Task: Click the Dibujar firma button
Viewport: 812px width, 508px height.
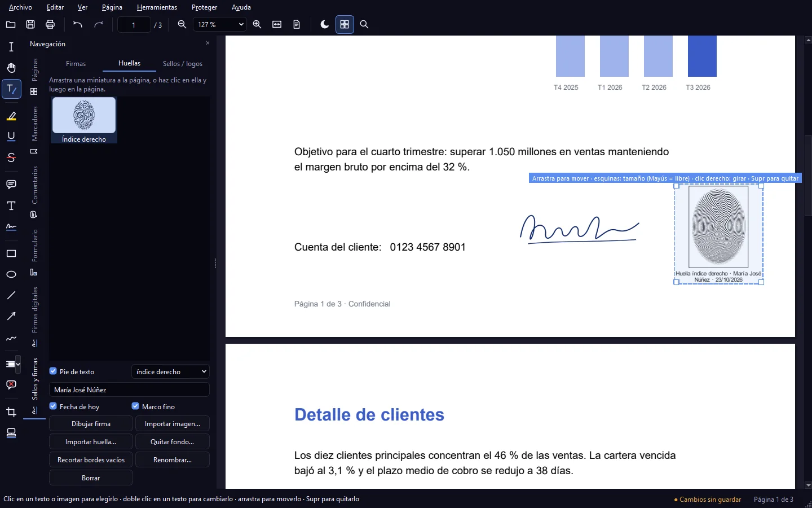Action: click(91, 424)
